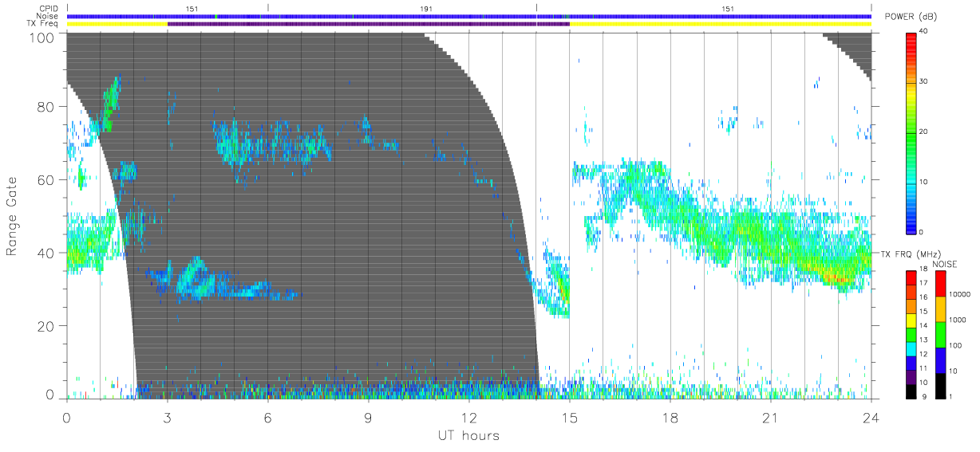Click the 30 tick on the power scale
The image size is (980, 452).
coord(925,81)
